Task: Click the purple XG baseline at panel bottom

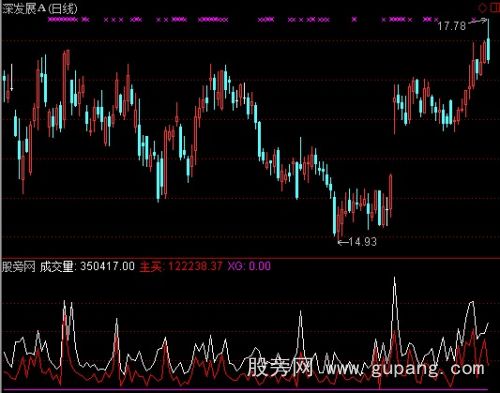Action: click(245, 389)
